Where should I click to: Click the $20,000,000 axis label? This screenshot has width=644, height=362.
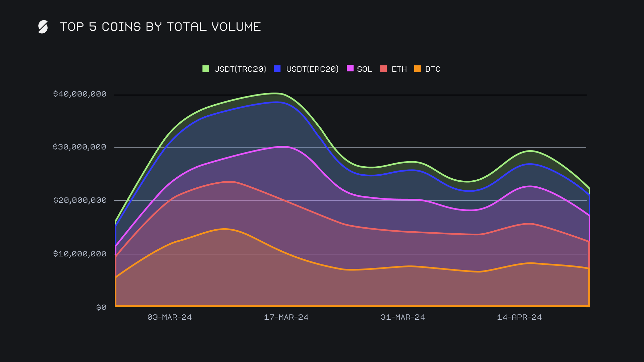(x=80, y=200)
